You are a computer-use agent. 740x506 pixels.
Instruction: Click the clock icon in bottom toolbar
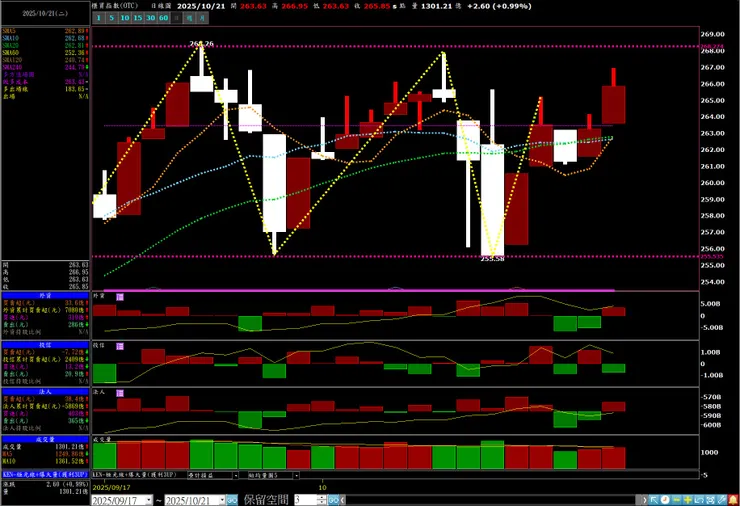pos(665,499)
